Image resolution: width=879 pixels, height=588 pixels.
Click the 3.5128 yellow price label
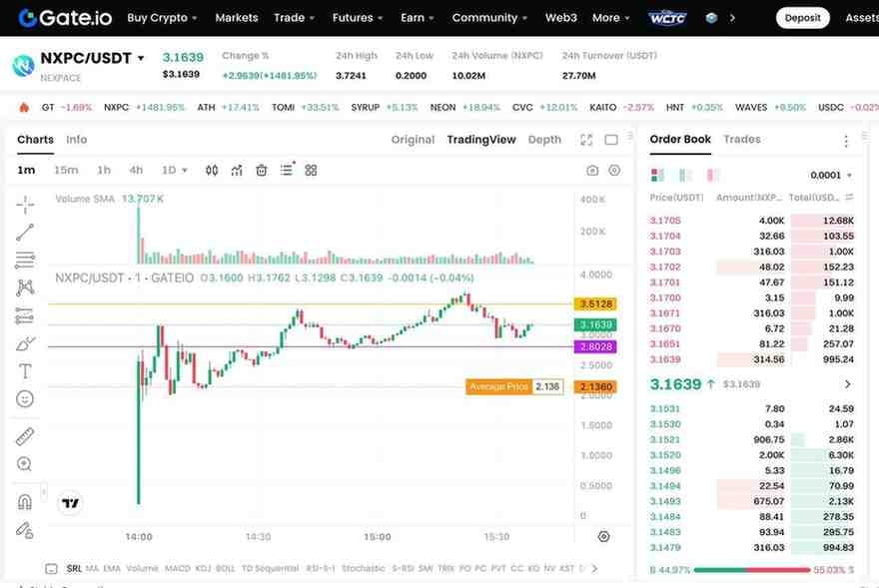(595, 304)
